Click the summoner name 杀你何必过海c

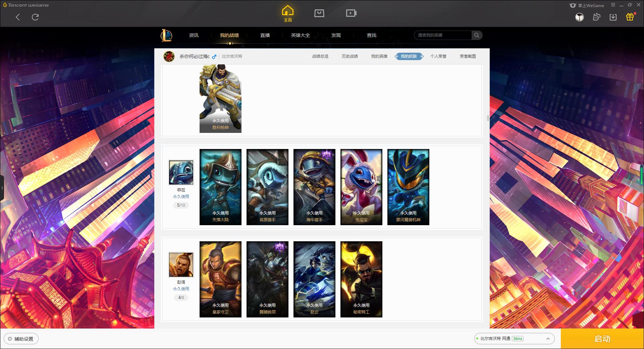[x=195, y=56]
